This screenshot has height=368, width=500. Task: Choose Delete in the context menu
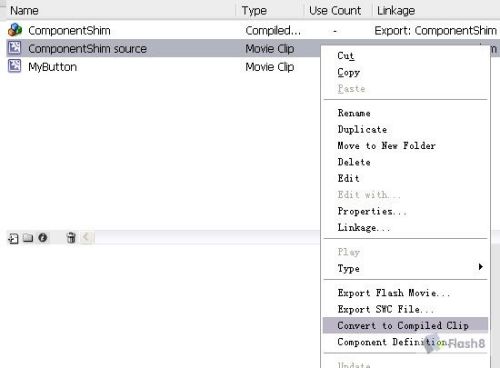[354, 162]
